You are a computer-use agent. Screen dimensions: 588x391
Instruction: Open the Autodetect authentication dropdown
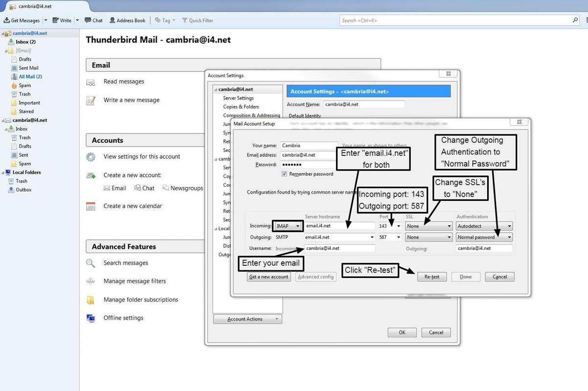pos(484,226)
